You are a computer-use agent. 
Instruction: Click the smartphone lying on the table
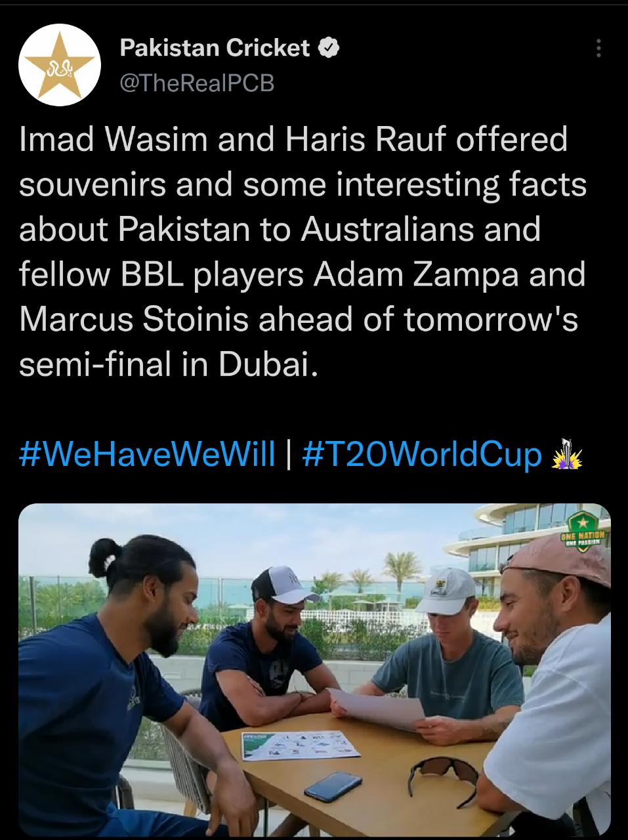pos(333,786)
